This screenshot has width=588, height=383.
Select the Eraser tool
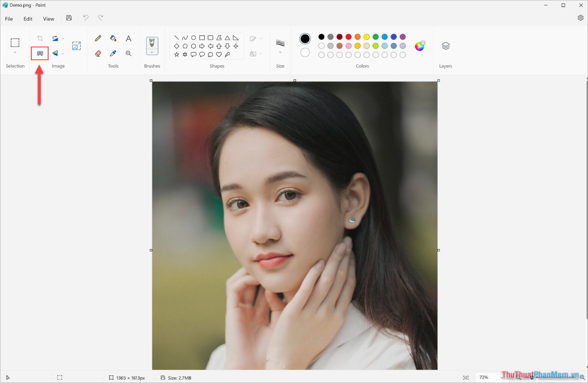click(98, 54)
